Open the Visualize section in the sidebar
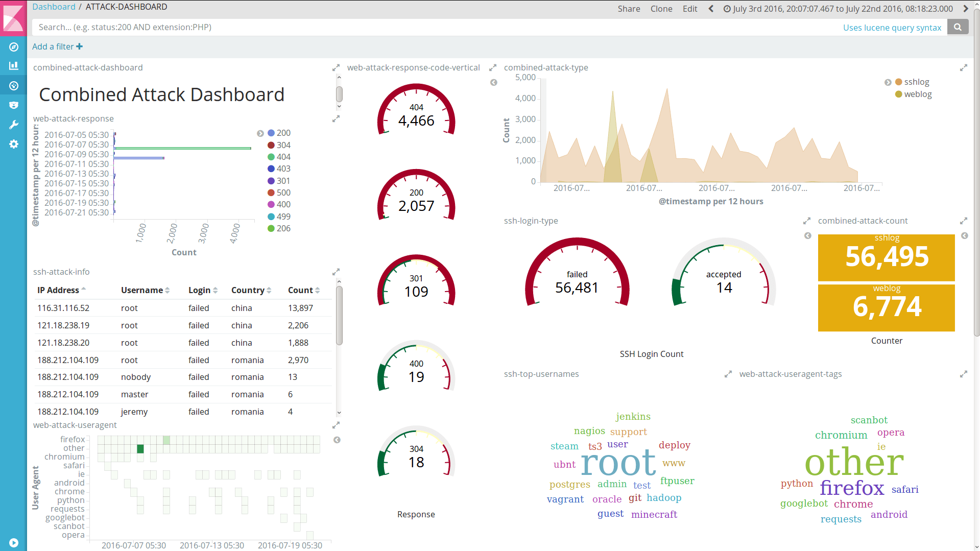The width and height of the screenshot is (980, 551). click(x=13, y=66)
